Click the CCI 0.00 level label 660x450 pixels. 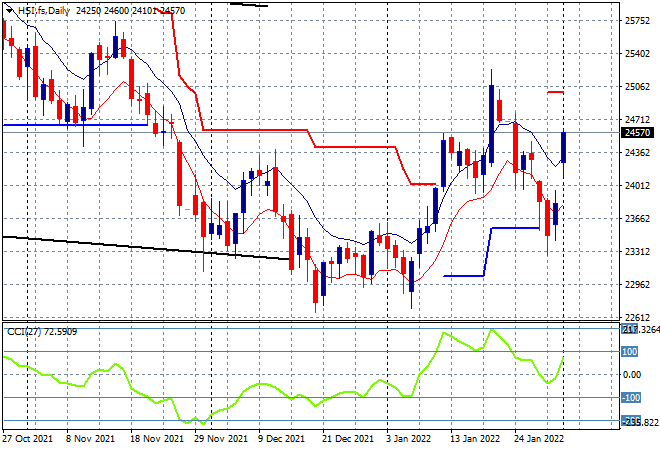pyautogui.click(x=631, y=375)
